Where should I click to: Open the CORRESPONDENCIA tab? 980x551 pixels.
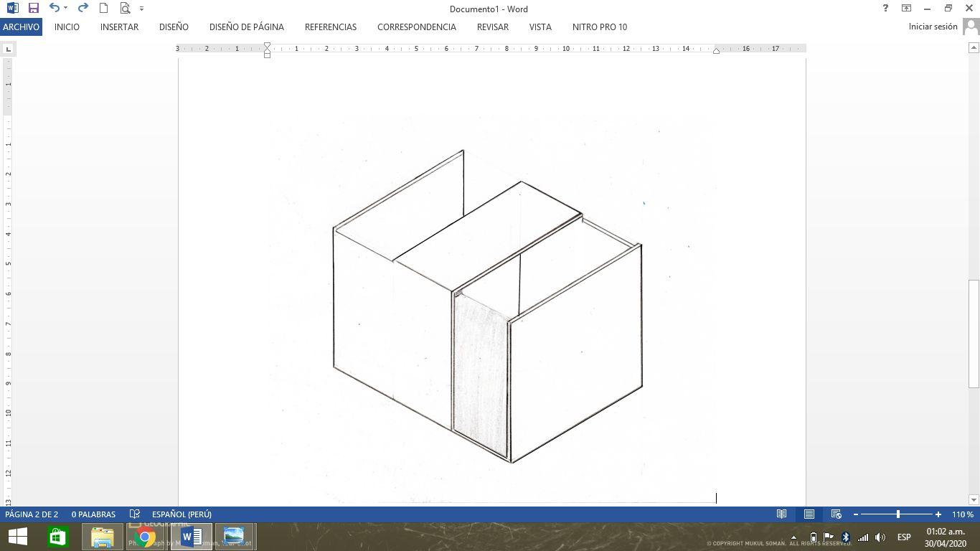click(x=417, y=27)
